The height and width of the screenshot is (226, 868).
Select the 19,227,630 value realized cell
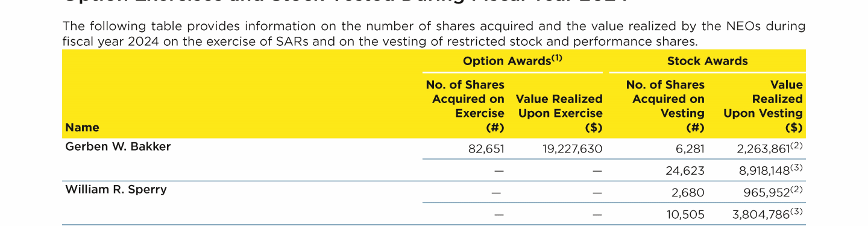[x=572, y=148]
